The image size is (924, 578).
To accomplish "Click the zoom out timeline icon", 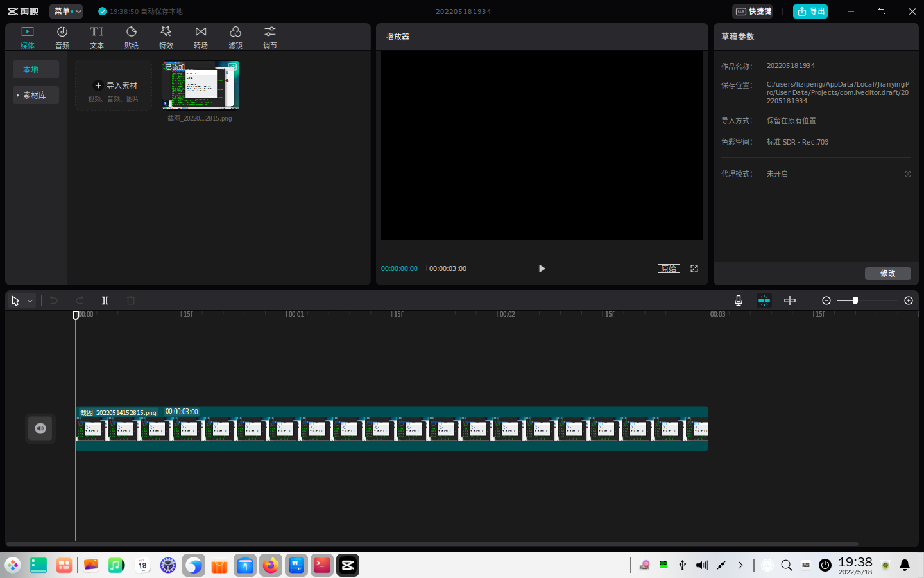I will pyautogui.click(x=826, y=301).
